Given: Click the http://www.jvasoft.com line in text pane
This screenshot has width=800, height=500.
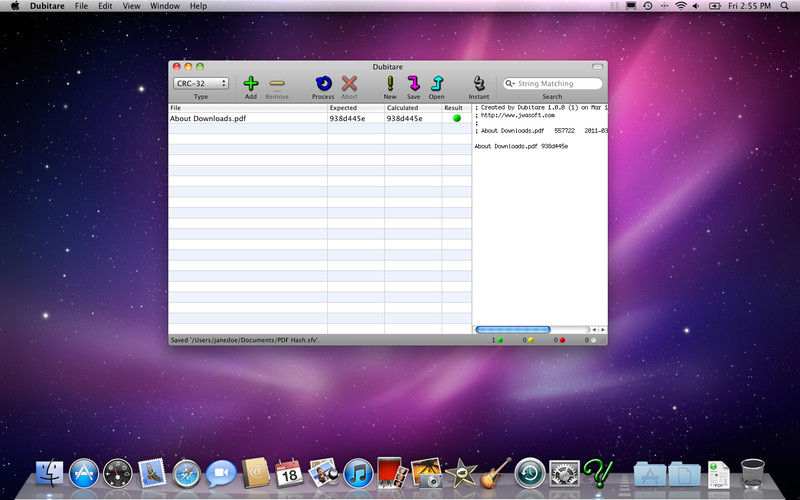Looking at the screenshot, I should (518, 115).
